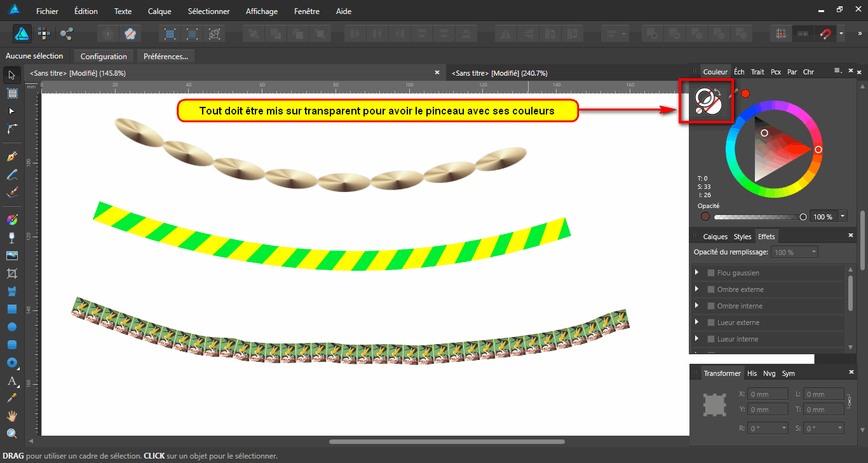Select the Pen tool
The height and width of the screenshot is (463, 868).
click(x=11, y=156)
